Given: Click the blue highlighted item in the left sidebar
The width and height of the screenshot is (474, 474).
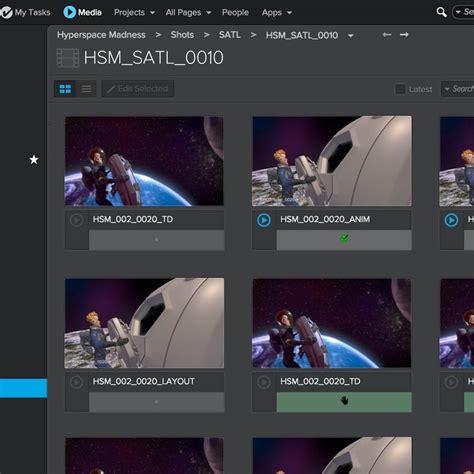Looking at the screenshot, I should (24, 388).
